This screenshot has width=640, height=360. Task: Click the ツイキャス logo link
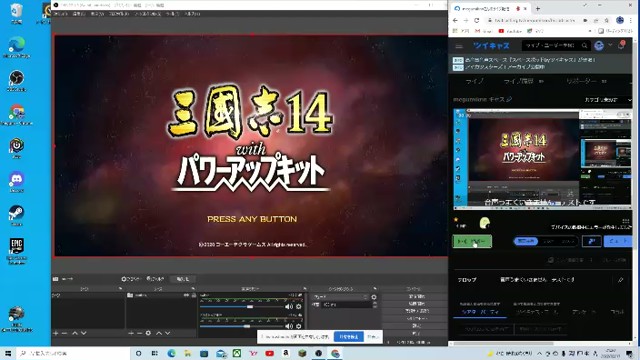[491, 46]
